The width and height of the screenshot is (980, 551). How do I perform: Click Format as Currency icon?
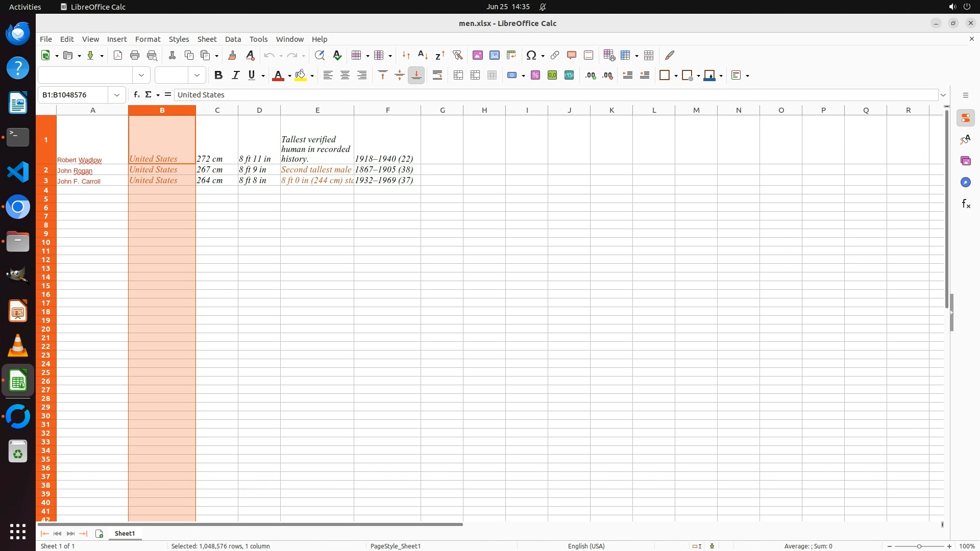pos(512,76)
